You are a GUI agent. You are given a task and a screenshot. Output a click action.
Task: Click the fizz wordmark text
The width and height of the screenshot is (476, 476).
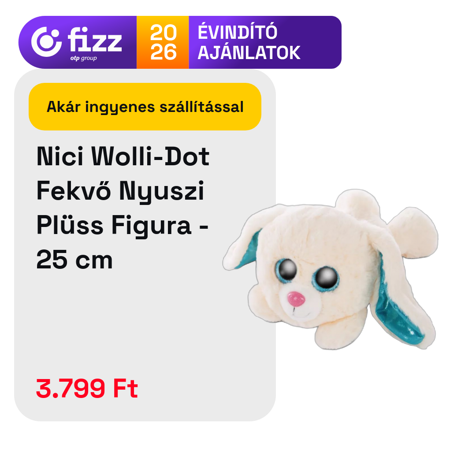point(95,40)
